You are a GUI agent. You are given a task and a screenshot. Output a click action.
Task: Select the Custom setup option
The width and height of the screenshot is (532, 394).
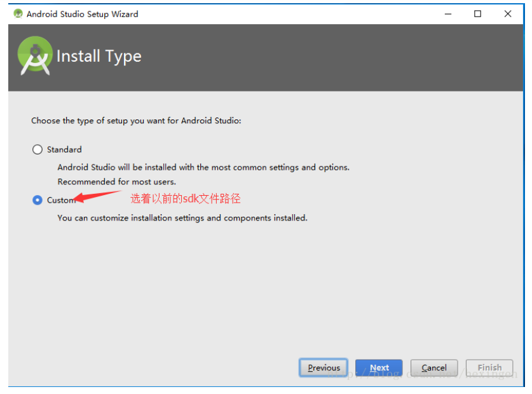click(38, 200)
